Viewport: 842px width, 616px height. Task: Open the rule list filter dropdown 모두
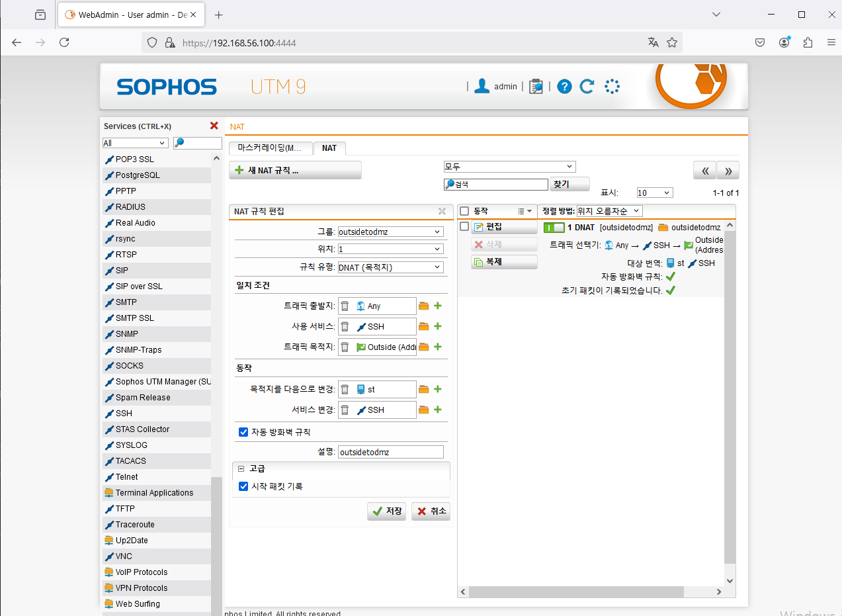pyautogui.click(x=509, y=167)
